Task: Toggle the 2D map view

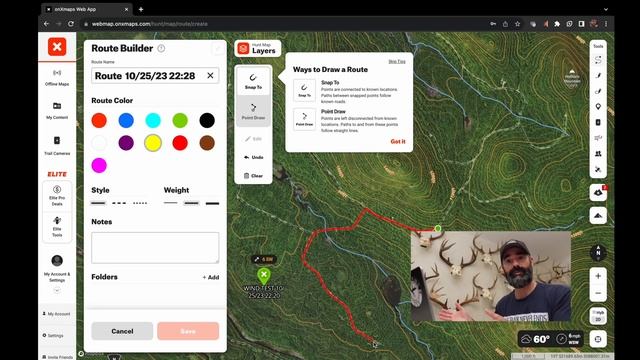Action: coord(598,316)
